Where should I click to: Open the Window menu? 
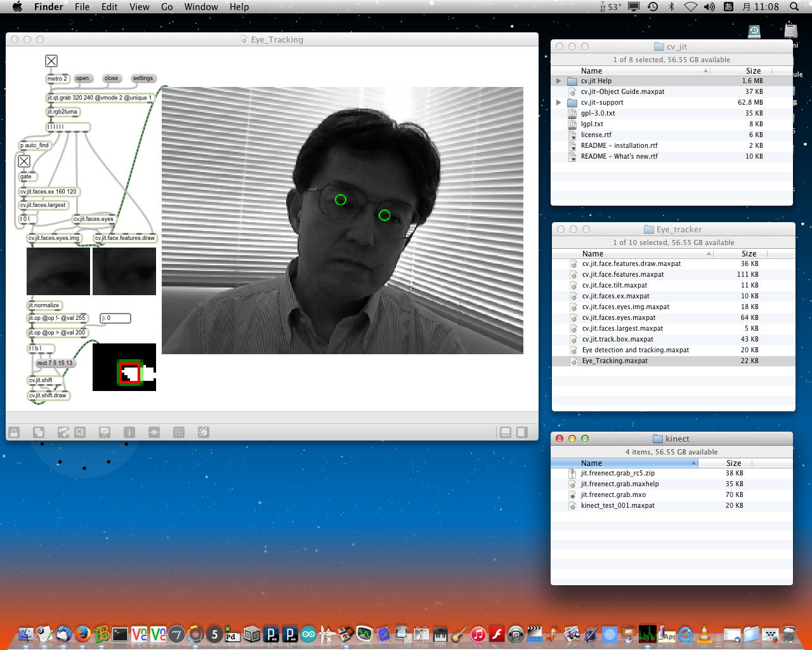coord(201,7)
